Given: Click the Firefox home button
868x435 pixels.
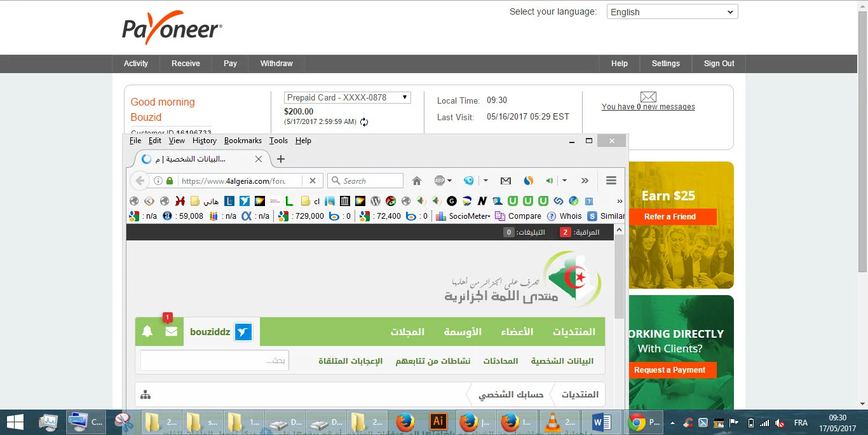Looking at the screenshot, I should pos(417,181).
